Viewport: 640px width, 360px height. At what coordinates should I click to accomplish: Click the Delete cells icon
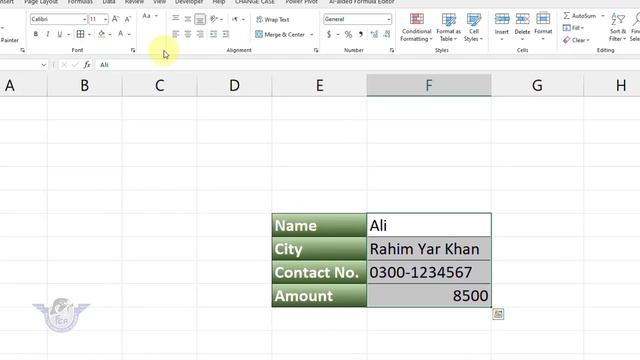click(x=522, y=19)
